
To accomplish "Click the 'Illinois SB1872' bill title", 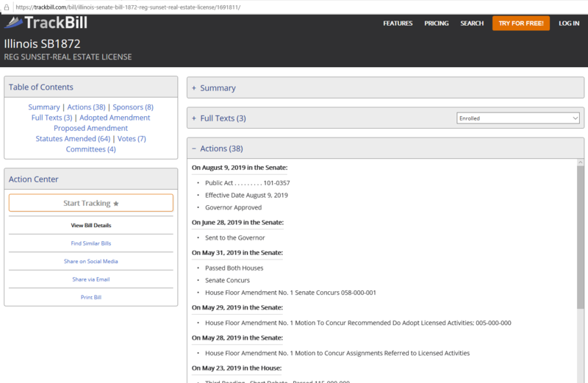I will coord(42,44).
